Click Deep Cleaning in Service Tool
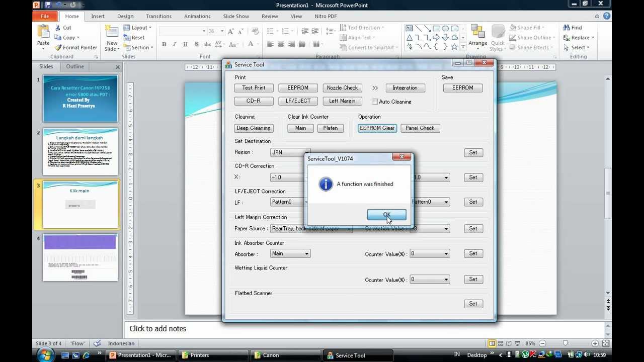644x362 pixels. pos(254,128)
